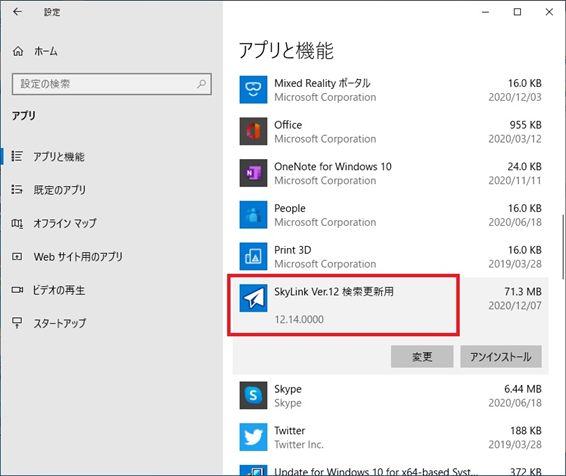The image size is (566, 476).
Task: Click Twitter Inc. publisher text
Action: [x=299, y=445]
